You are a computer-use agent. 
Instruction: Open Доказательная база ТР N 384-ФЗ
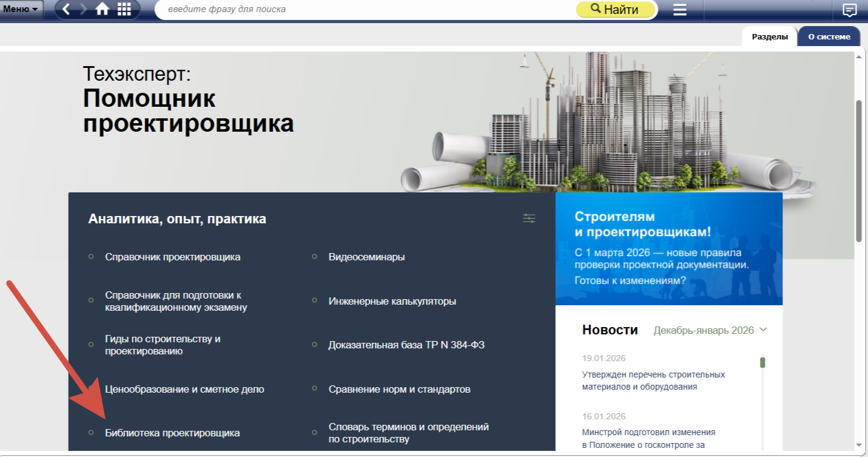[406, 345]
